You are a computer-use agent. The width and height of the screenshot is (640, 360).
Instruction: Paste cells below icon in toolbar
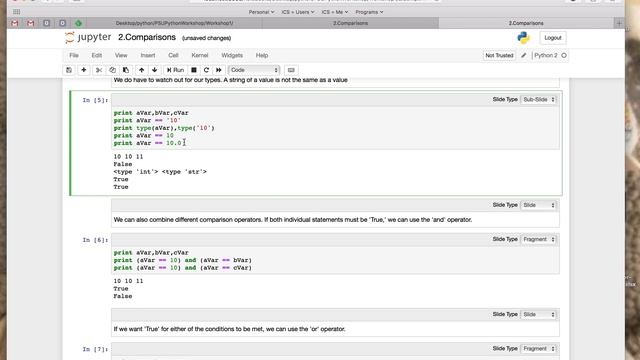click(126, 70)
